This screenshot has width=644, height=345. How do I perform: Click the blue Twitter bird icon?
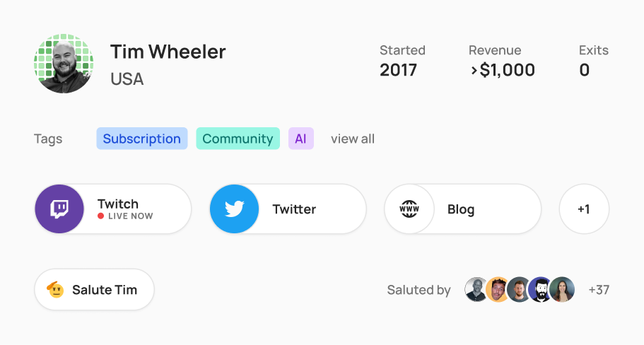pyautogui.click(x=235, y=209)
